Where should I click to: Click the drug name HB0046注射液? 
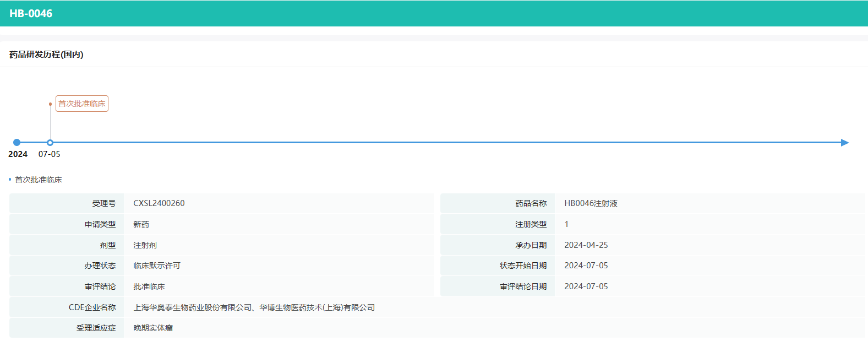point(591,203)
